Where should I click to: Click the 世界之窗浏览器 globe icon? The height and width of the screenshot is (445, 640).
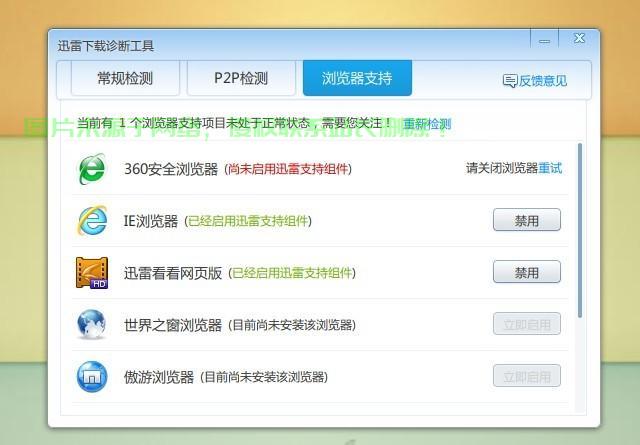pyautogui.click(x=91, y=324)
